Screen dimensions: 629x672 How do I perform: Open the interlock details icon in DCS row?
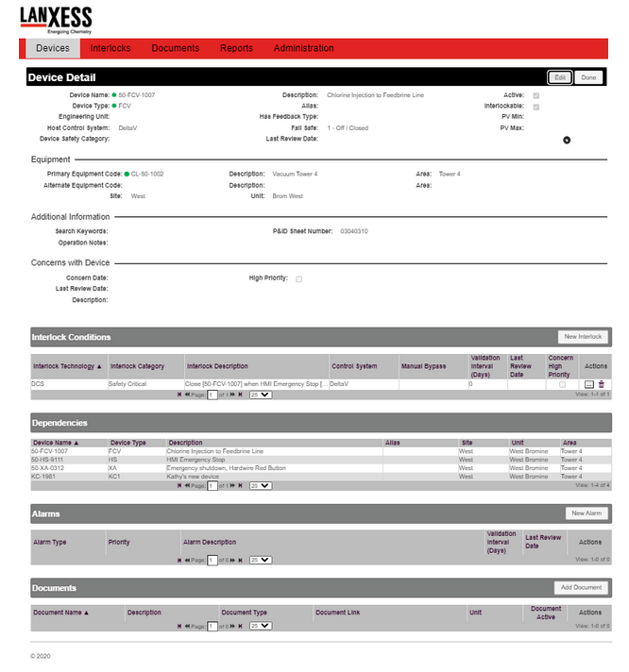pos(588,384)
